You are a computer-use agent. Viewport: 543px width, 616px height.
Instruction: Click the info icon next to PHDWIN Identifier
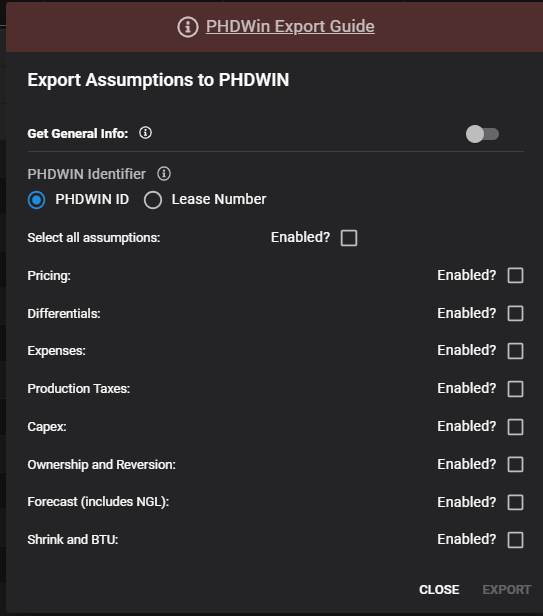click(164, 174)
